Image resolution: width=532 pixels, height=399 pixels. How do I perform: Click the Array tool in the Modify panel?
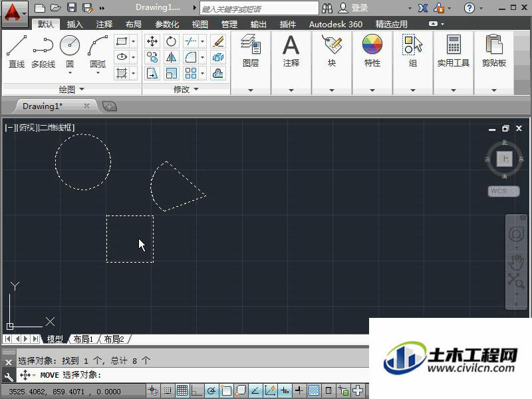(190, 73)
